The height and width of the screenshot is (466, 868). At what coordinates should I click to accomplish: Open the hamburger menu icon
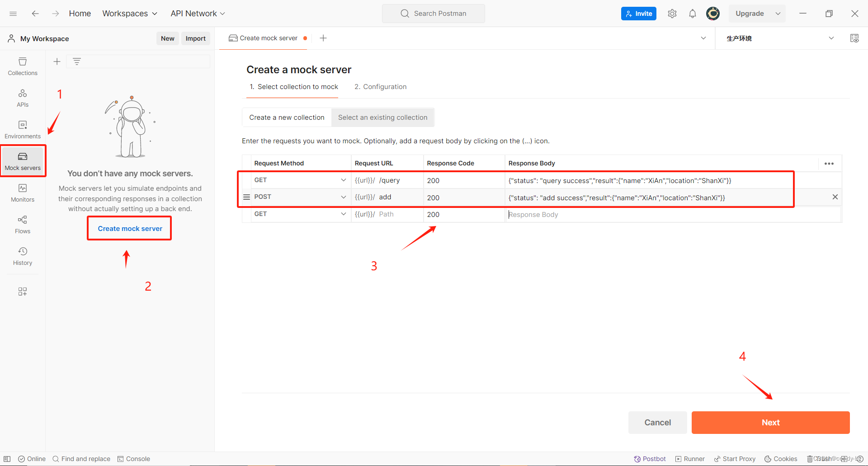pyautogui.click(x=13, y=14)
